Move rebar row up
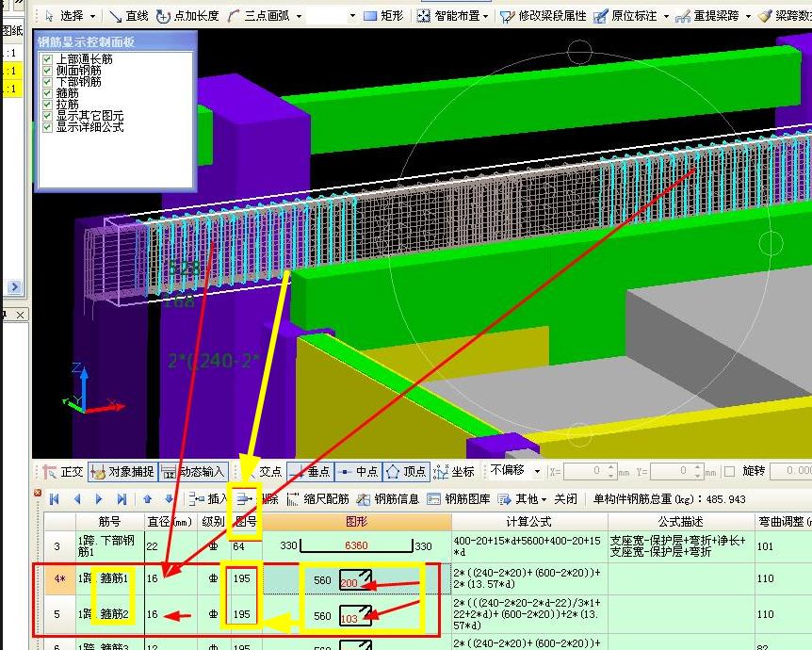Viewport: 812px width, 650px height. coord(147,498)
